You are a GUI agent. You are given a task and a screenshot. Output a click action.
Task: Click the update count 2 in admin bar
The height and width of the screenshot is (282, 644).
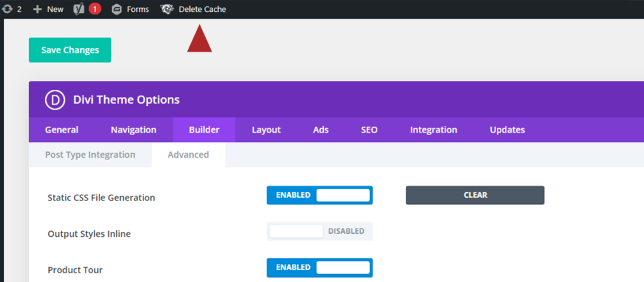pyautogui.click(x=19, y=9)
